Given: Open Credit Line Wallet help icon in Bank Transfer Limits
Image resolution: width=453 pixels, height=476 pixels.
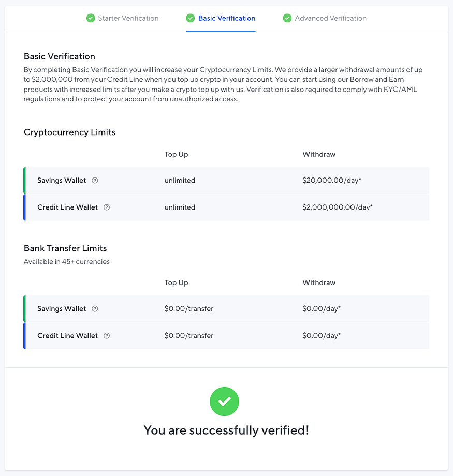Looking at the screenshot, I should [107, 336].
